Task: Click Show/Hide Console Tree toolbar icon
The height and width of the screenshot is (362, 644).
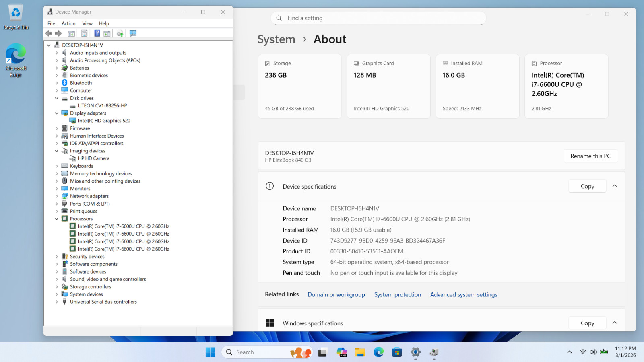Action: [71, 33]
